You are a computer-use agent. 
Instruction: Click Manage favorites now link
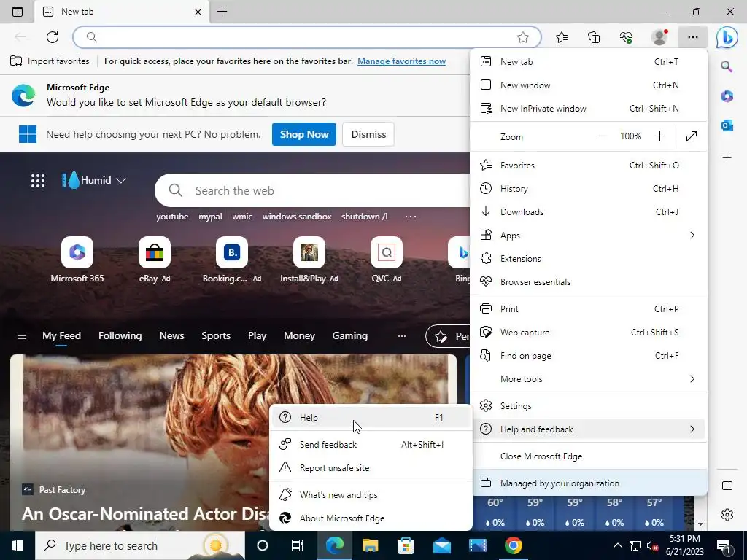pos(402,61)
